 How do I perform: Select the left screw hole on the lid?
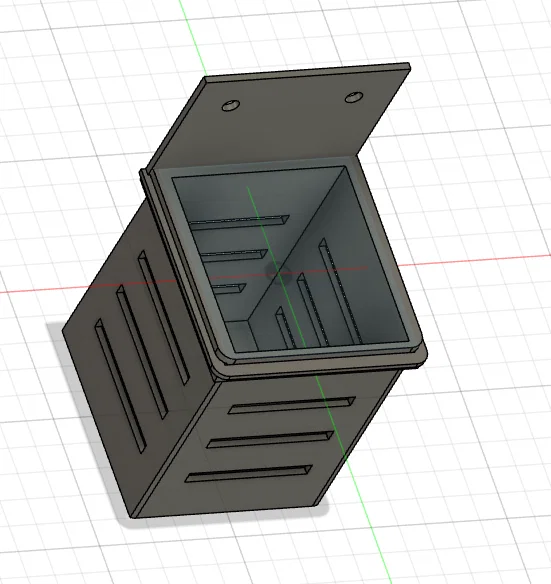[x=231, y=106]
